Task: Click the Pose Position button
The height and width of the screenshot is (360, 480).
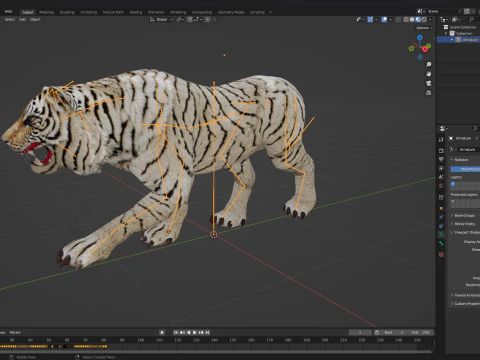Action: [x=465, y=169]
